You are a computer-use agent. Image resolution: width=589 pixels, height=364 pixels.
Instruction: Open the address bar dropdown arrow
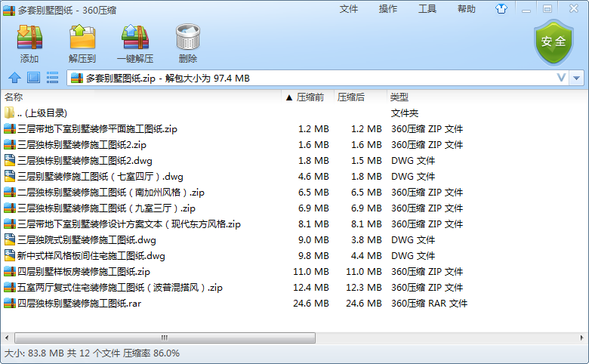click(x=577, y=78)
